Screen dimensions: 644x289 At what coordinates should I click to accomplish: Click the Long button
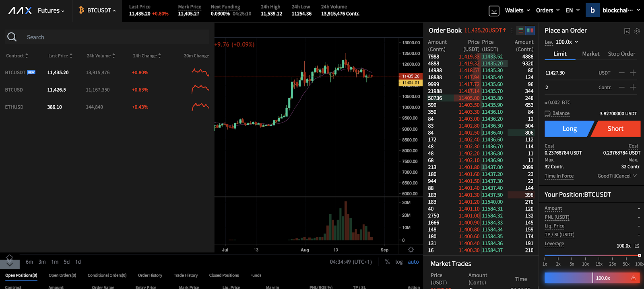569,129
